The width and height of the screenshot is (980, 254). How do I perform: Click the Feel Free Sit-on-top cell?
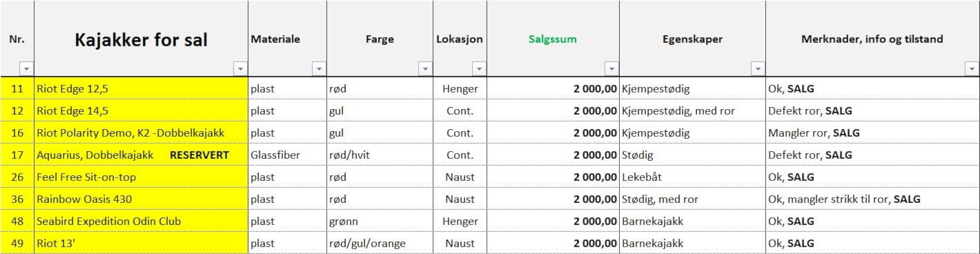click(141, 177)
